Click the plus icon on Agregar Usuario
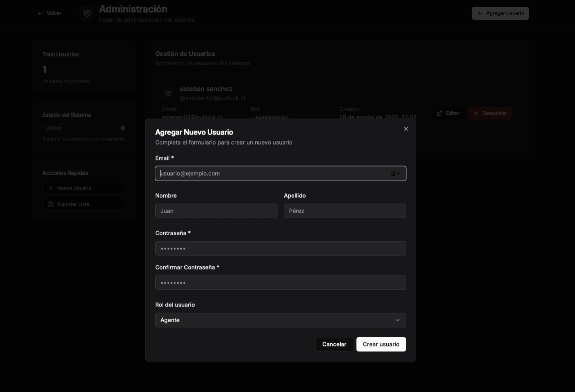575x392 pixels. click(x=479, y=13)
